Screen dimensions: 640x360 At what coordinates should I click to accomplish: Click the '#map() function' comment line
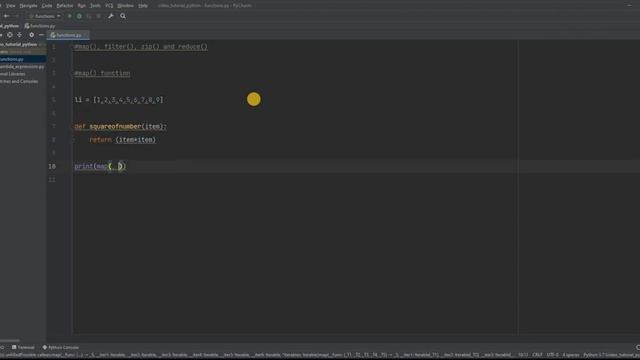tap(102, 73)
